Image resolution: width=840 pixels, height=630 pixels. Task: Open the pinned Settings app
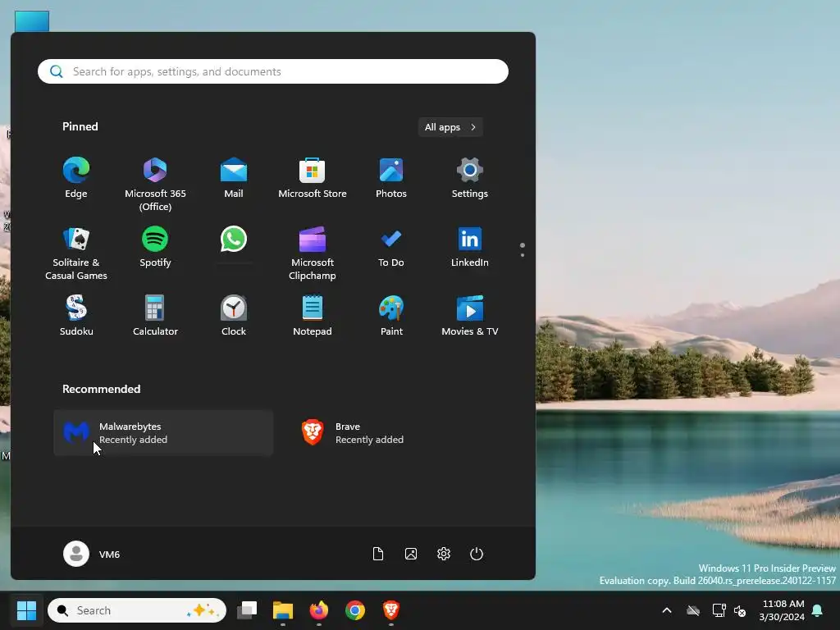coord(469,178)
